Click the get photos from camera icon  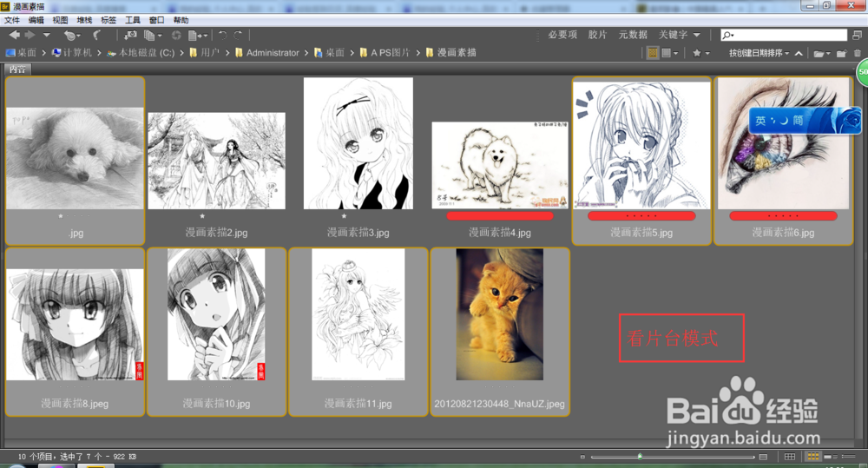(x=130, y=35)
